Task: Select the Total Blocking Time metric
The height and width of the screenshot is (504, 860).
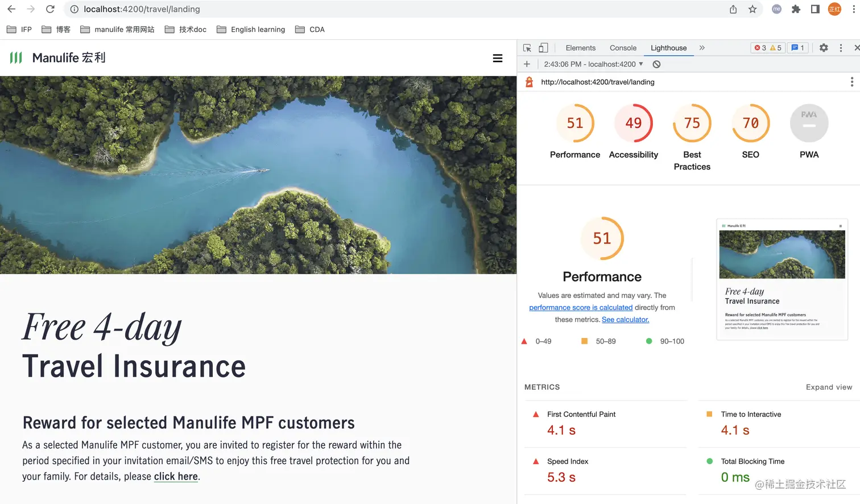Action: pos(779,471)
